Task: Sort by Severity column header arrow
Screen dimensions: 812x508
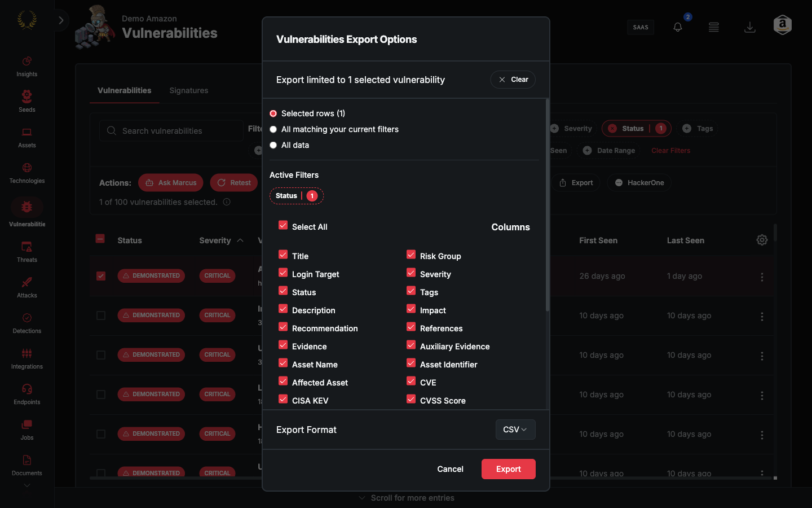Action: click(240, 240)
